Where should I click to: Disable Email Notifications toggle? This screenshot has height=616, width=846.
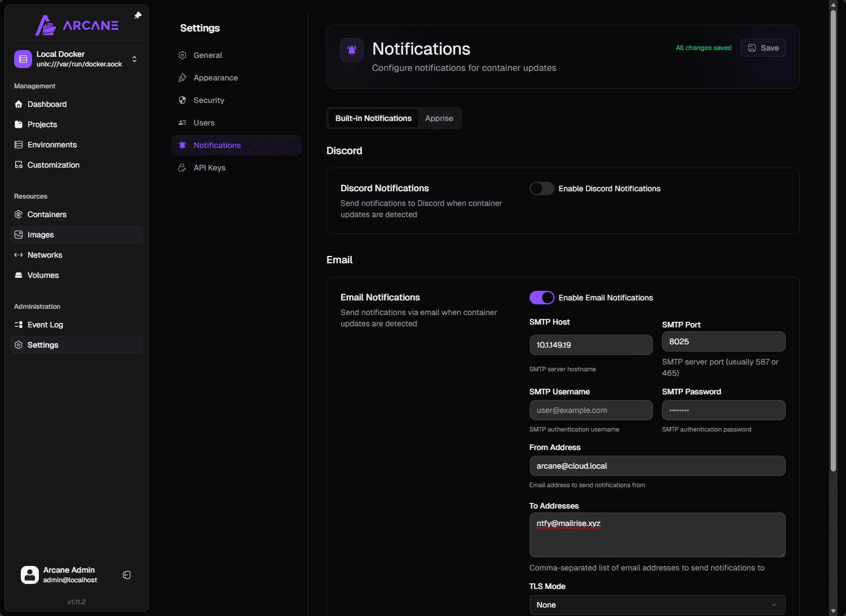pyautogui.click(x=541, y=298)
